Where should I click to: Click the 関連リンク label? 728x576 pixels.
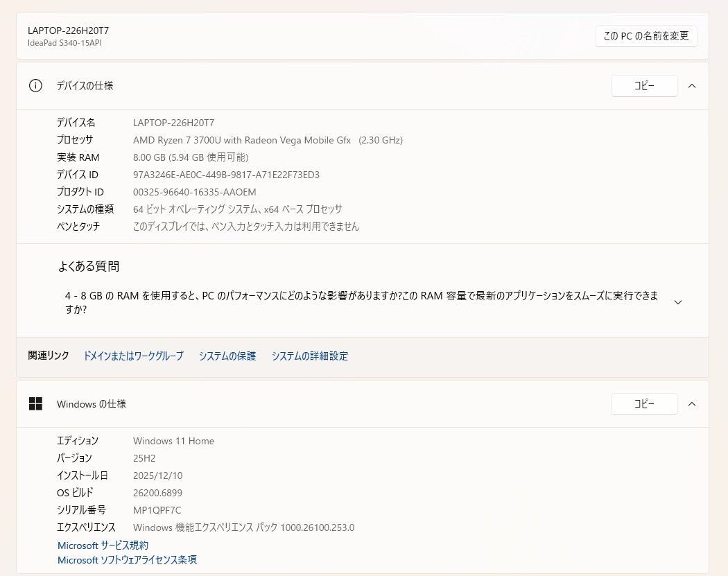[x=49, y=356]
